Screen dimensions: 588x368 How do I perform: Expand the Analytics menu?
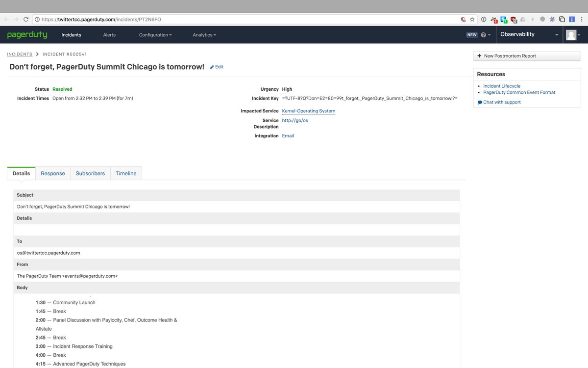coord(204,35)
